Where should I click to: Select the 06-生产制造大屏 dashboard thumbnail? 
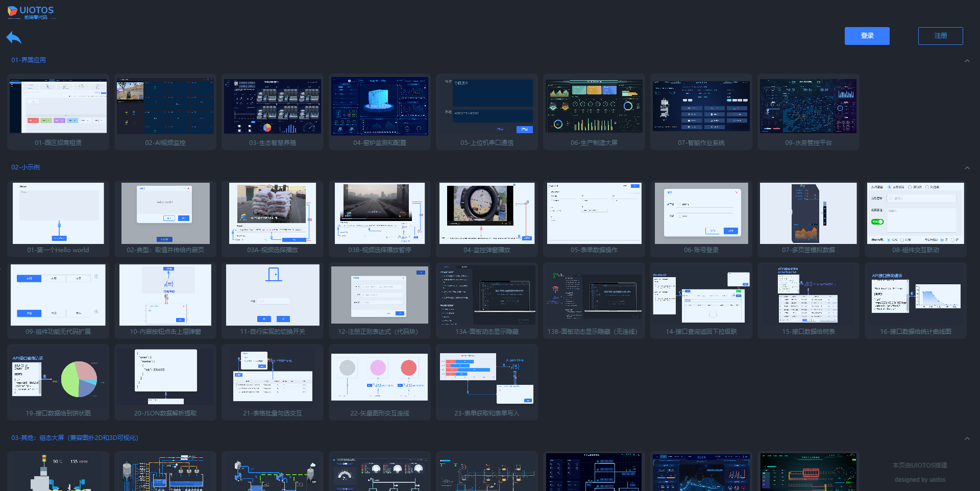tap(594, 107)
